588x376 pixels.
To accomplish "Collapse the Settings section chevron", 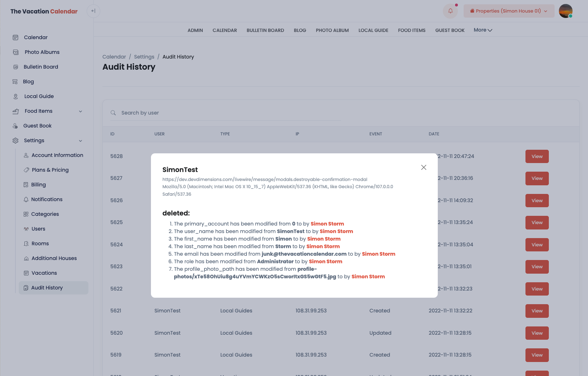I will point(81,141).
